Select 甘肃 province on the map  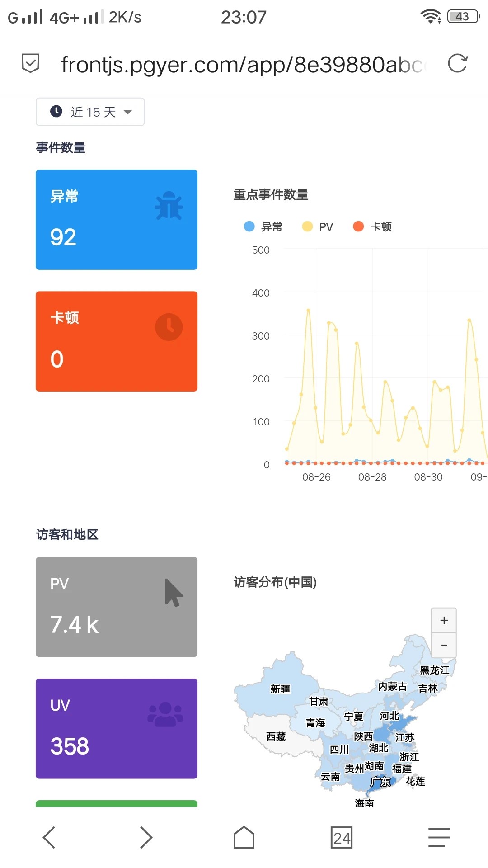click(x=319, y=701)
